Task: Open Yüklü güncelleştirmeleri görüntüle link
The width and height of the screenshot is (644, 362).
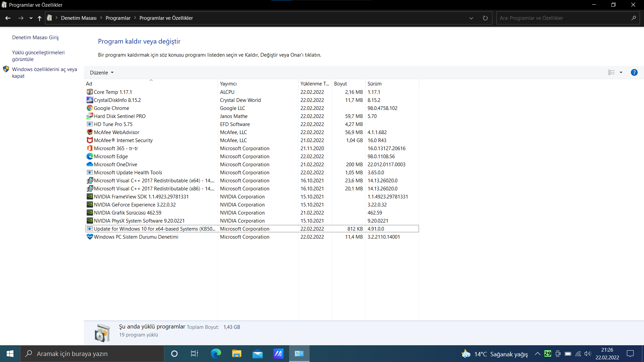Action: [x=38, y=56]
